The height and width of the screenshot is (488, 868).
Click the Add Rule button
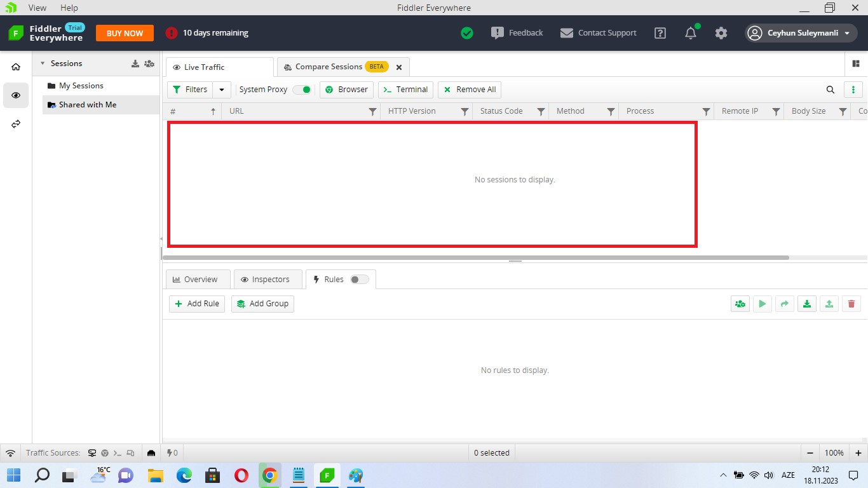pos(197,304)
